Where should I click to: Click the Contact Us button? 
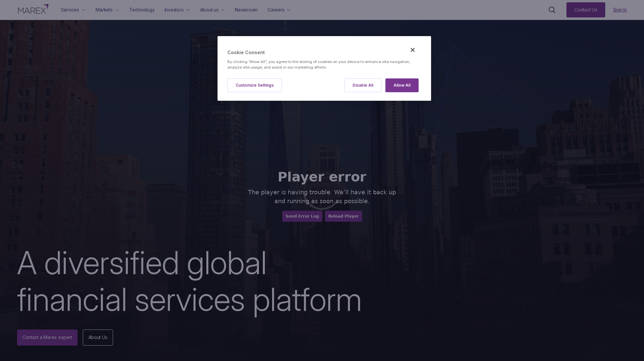click(586, 10)
